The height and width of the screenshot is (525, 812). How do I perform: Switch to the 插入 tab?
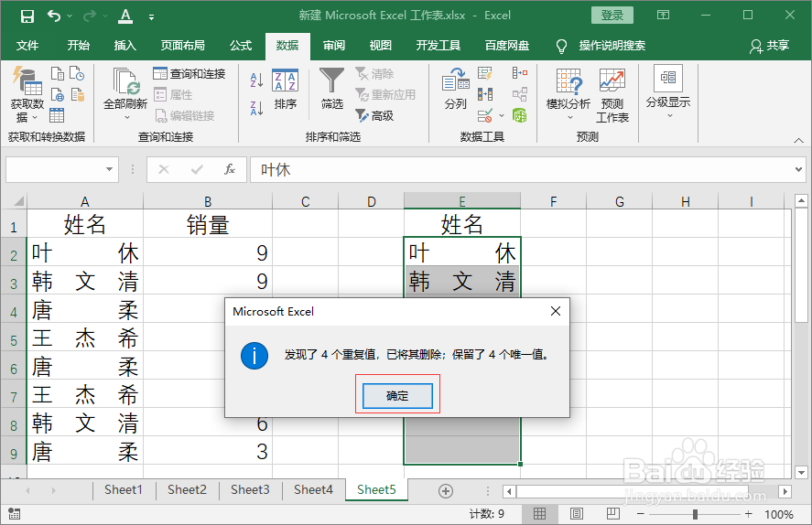(x=125, y=46)
